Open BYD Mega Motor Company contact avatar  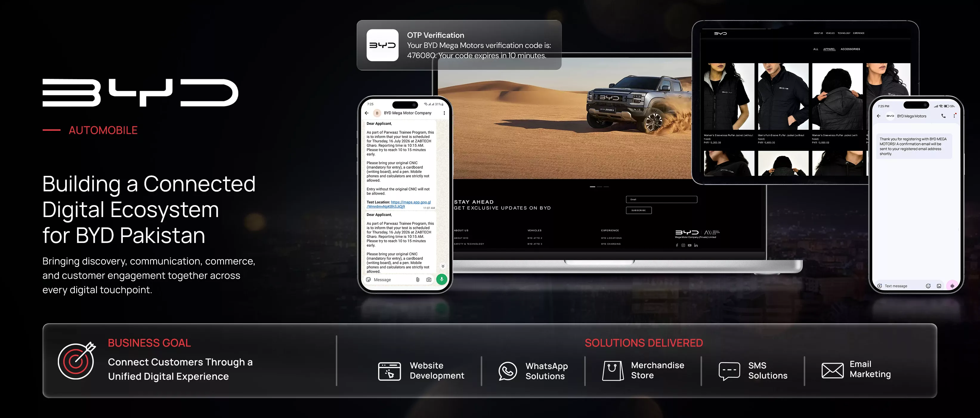point(377,113)
